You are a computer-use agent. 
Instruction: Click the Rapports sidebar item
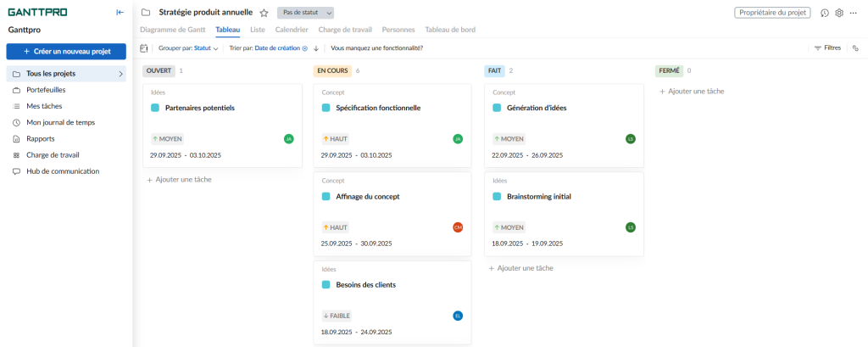coord(41,138)
